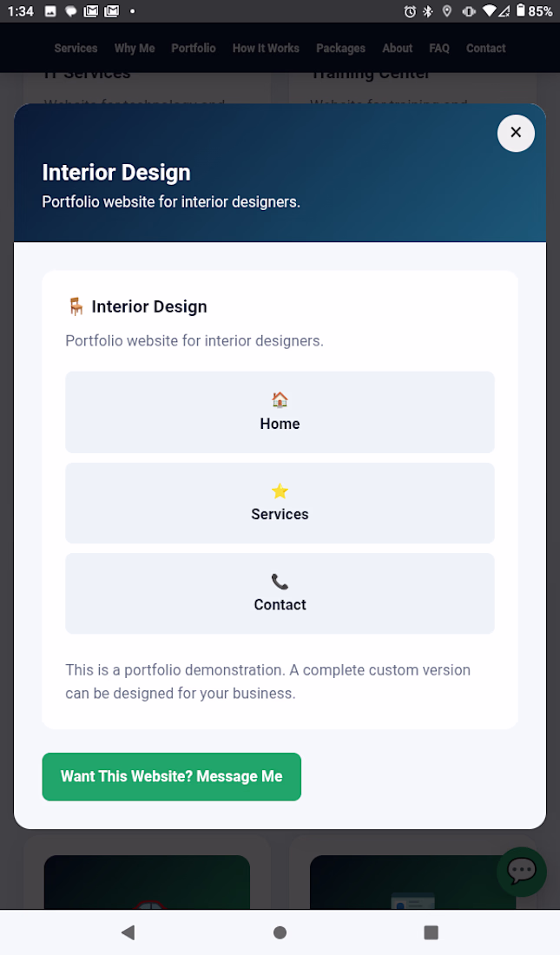Open How It Works nav link
The width and height of the screenshot is (560, 955).
click(266, 48)
